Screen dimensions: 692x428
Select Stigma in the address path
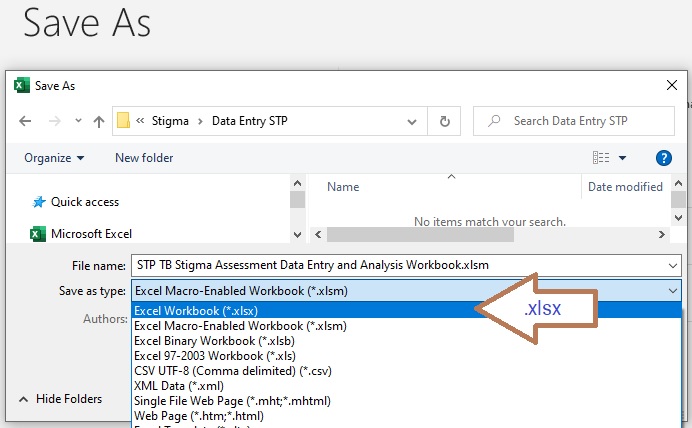(x=170, y=121)
